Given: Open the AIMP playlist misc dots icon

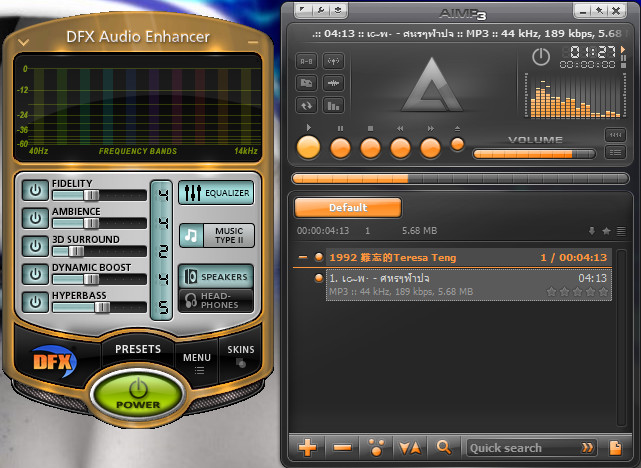Looking at the screenshot, I should tap(376, 448).
